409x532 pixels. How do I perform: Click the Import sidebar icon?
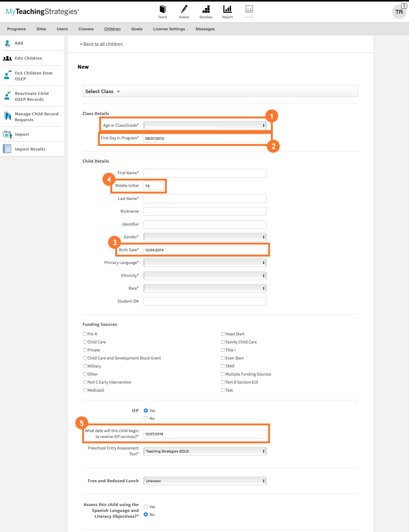(7, 134)
